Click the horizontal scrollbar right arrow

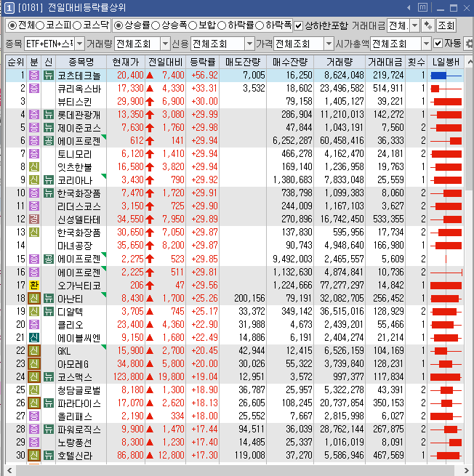(x=467, y=470)
